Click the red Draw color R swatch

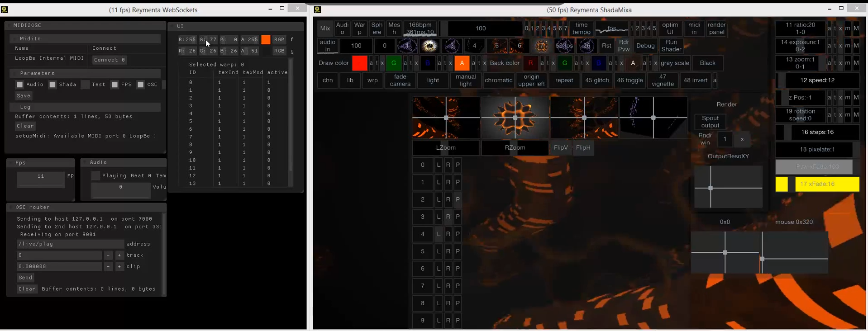point(359,63)
